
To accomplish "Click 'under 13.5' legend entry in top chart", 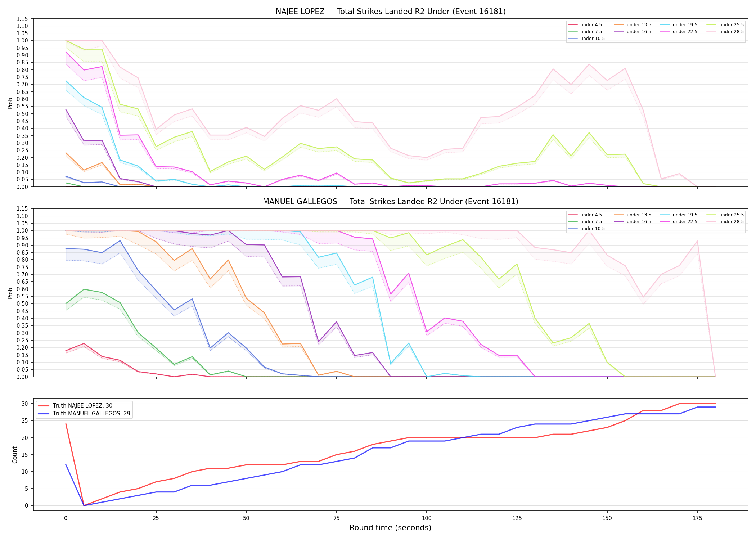I will pyautogui.click(x=633, y=25).
